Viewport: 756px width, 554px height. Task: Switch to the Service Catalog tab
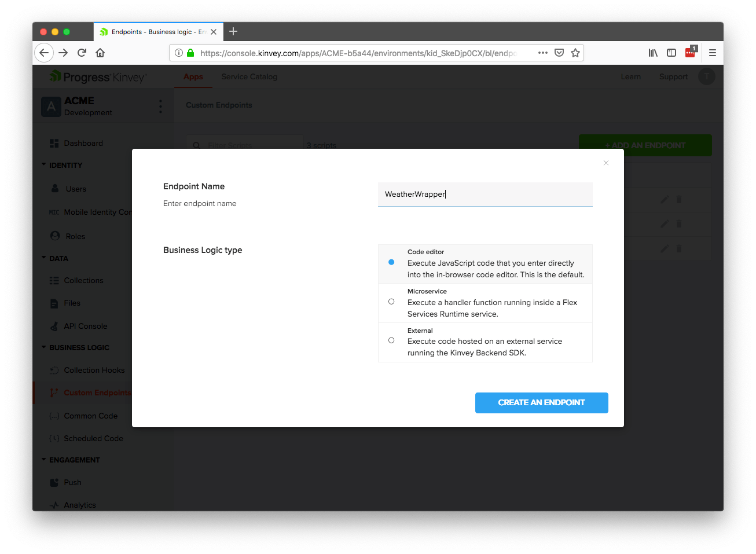[249, 76]
